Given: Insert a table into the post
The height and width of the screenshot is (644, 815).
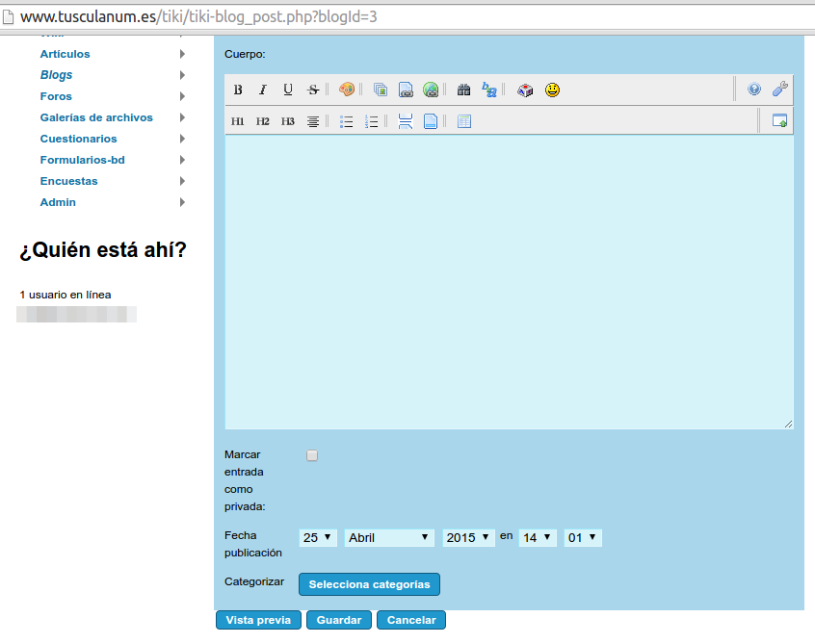Looking at the screenshot, I should click(x=463, y=121).
